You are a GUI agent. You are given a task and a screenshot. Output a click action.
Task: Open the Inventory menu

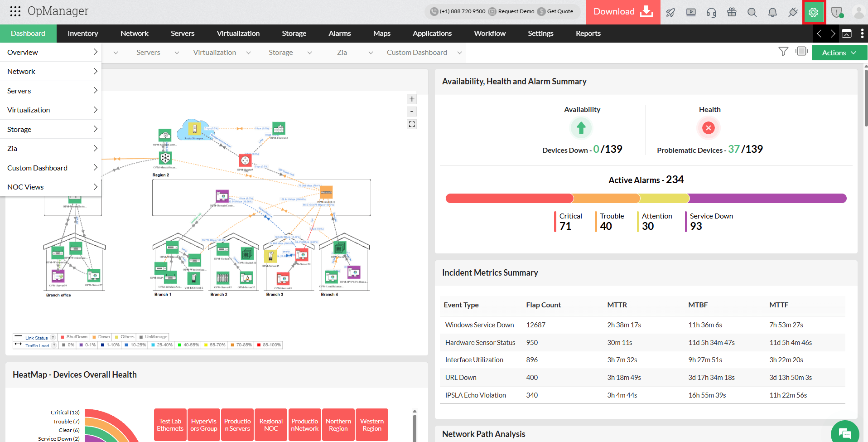83,34
